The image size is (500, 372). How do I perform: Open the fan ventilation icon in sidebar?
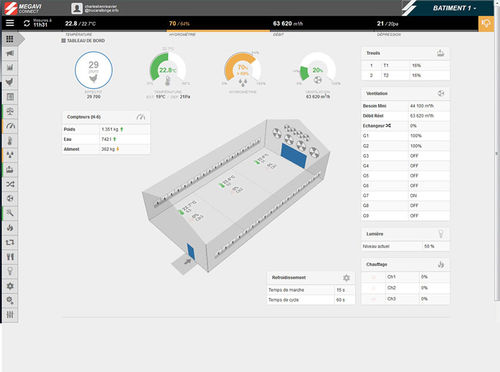pyautogui.click(x=10, y=199)
